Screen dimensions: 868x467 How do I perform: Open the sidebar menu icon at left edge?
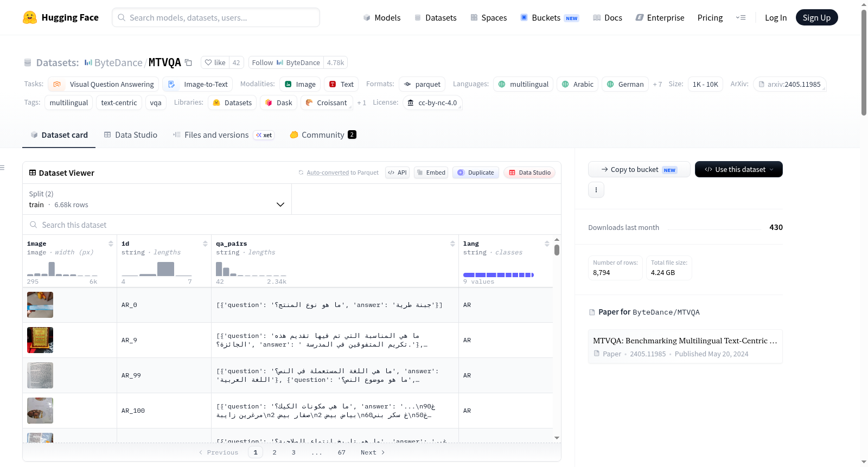click(x=2, y=168)
